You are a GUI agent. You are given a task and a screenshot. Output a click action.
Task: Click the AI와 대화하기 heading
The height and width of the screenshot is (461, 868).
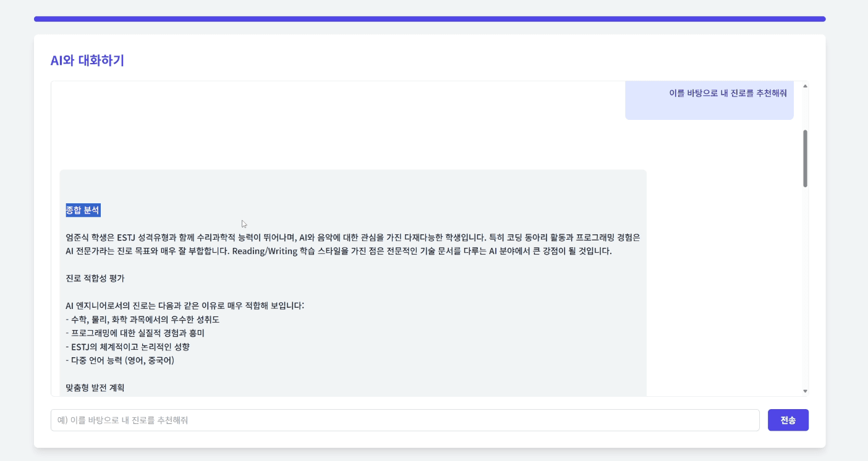point(87,60)
